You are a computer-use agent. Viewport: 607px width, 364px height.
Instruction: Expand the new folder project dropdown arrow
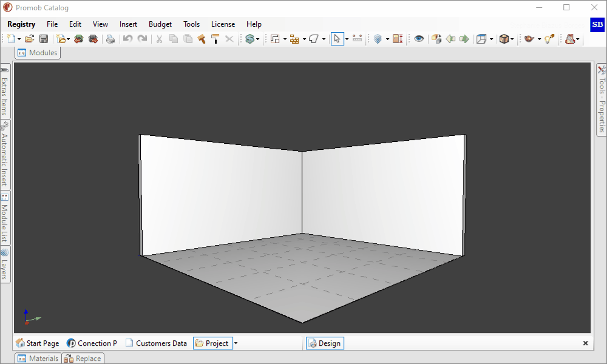(x=68, y=39)
